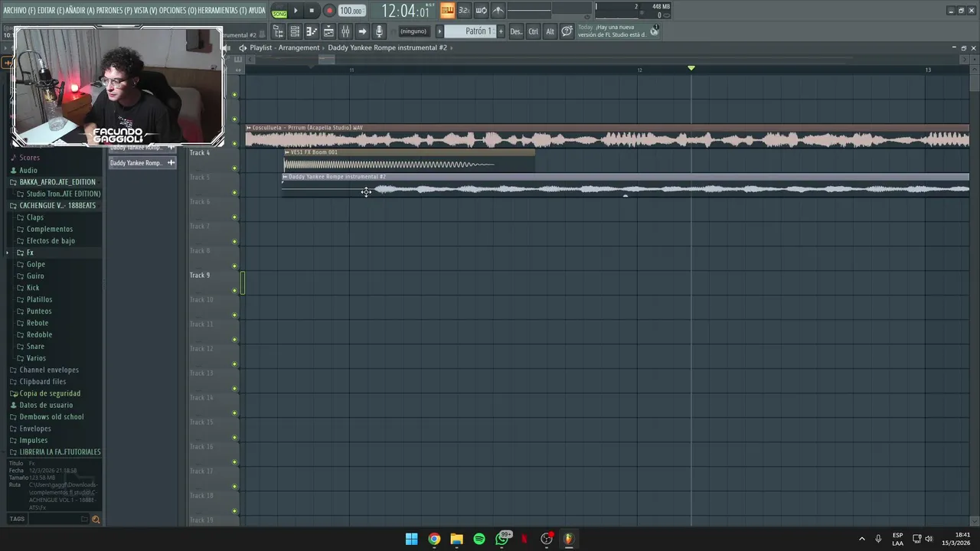
Task: Click the news globe notification icon
Action: [655, 31]
